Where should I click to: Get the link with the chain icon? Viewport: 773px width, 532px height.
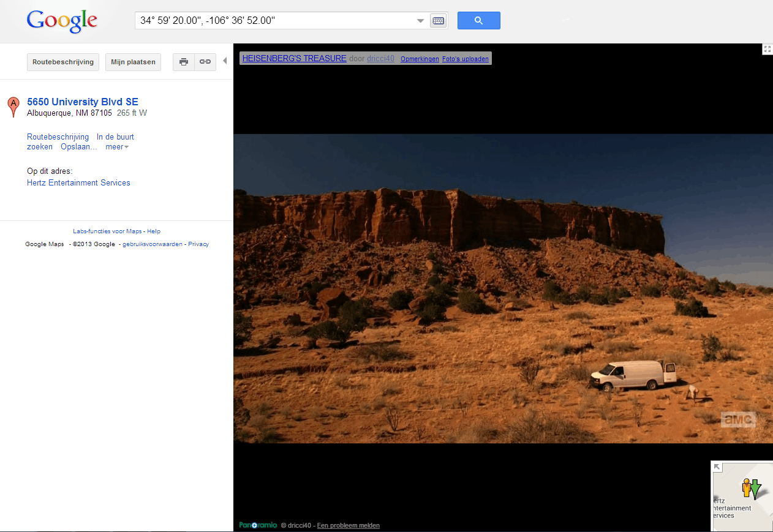tap(205, 62)
